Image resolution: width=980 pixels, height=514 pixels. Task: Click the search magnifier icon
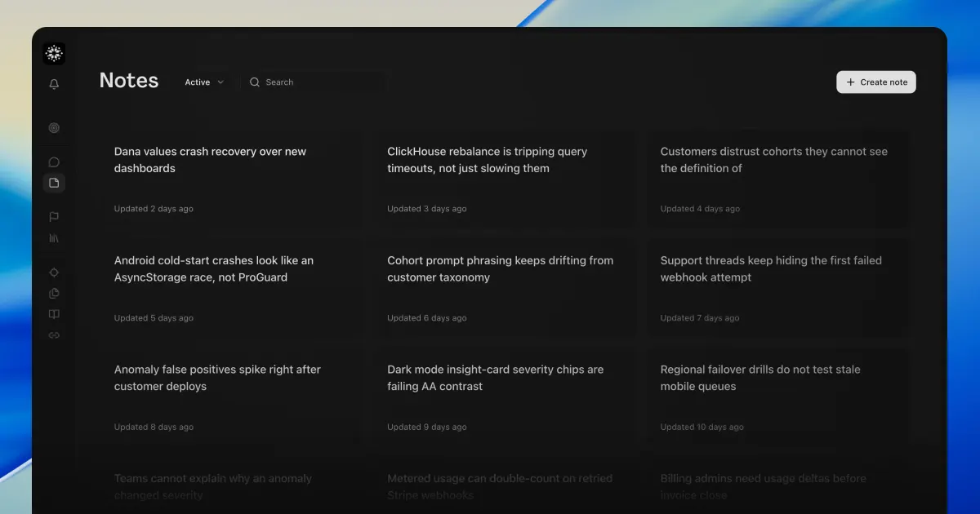tap(255, 82)
